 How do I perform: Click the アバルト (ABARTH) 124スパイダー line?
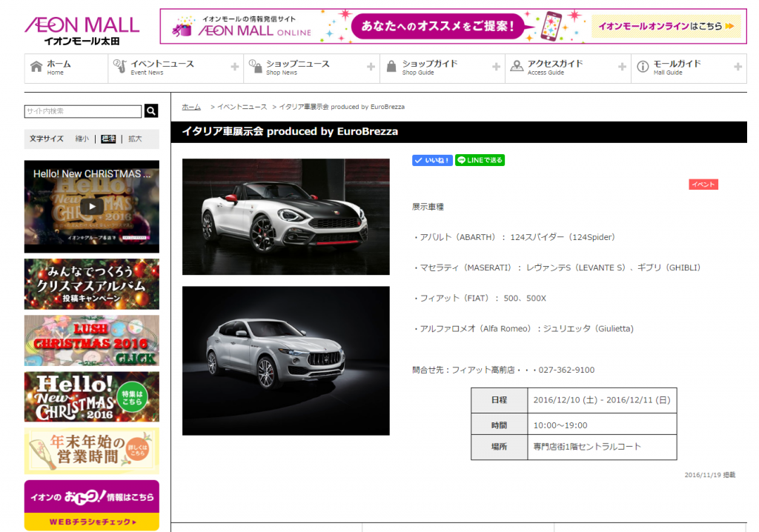pyautogui.click(x=514, y=237)
